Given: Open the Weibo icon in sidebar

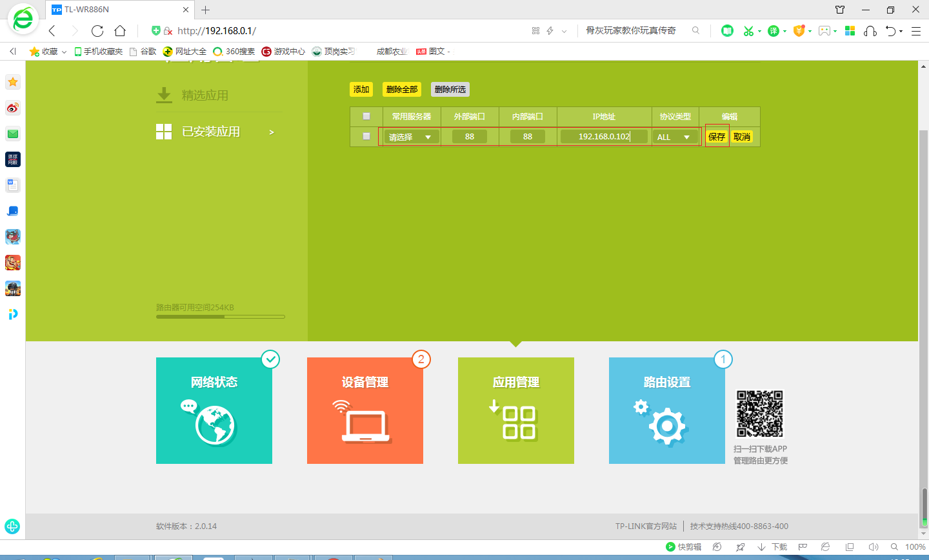Looking at the screenshot, I should pos(13,108).
